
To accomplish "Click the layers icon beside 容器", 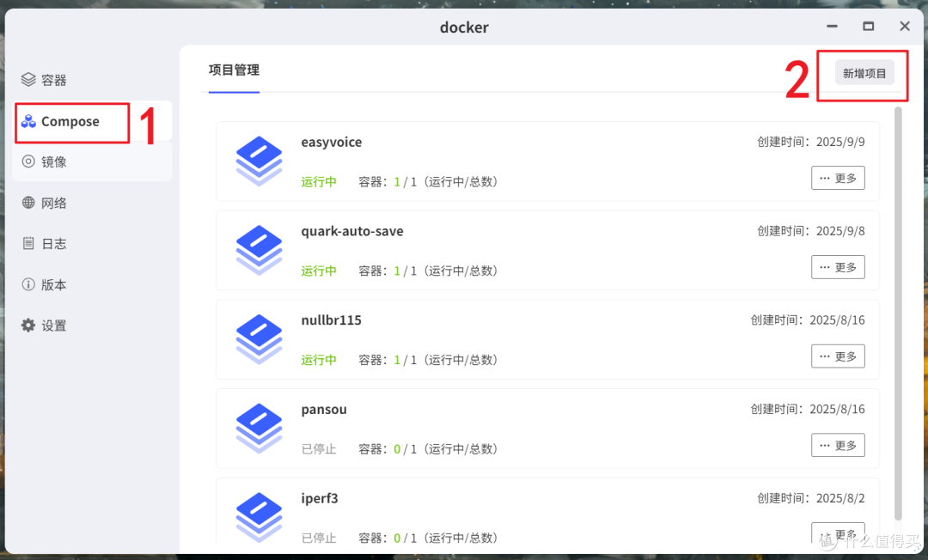I will pyautogui.click(x=28, y=79).
